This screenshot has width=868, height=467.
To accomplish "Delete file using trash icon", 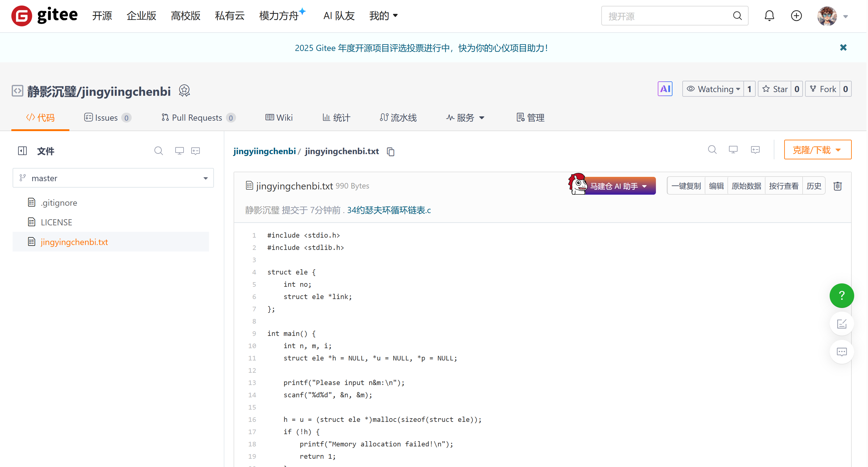I will (837, 186).
